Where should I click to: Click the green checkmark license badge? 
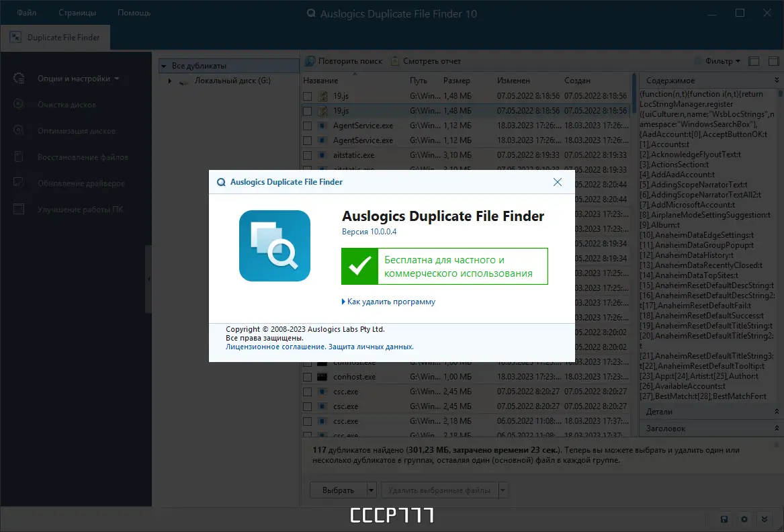[359, 266]
